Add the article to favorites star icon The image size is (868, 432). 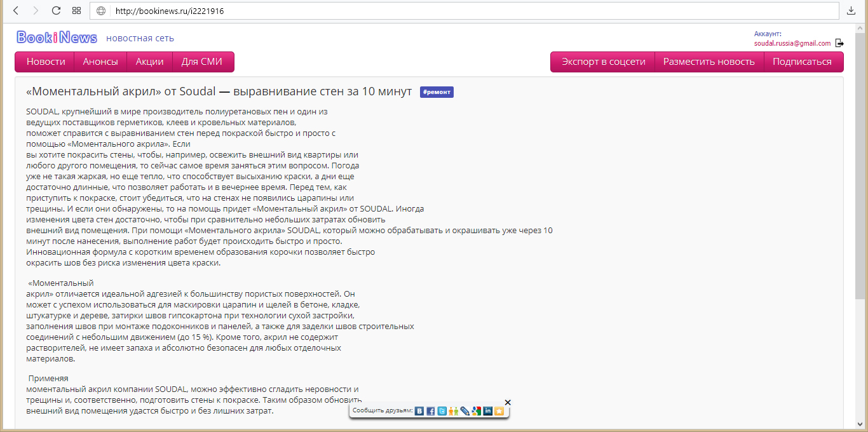[x=499, y=411]
